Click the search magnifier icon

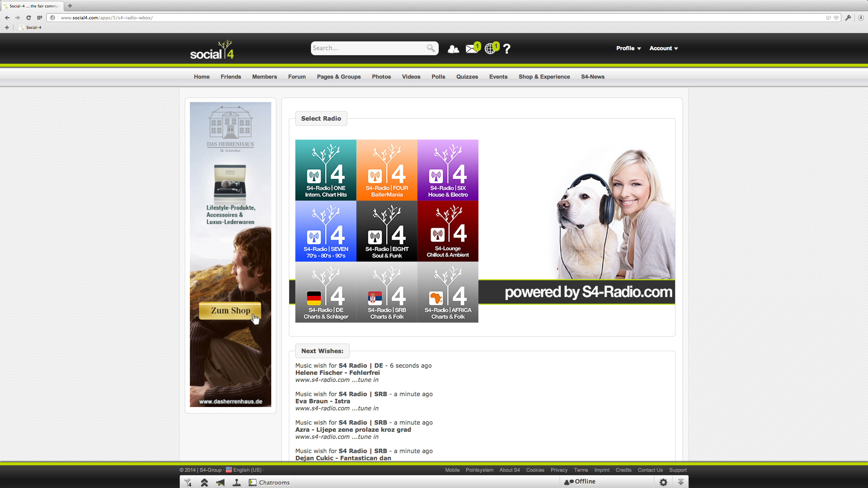(431, 48)
